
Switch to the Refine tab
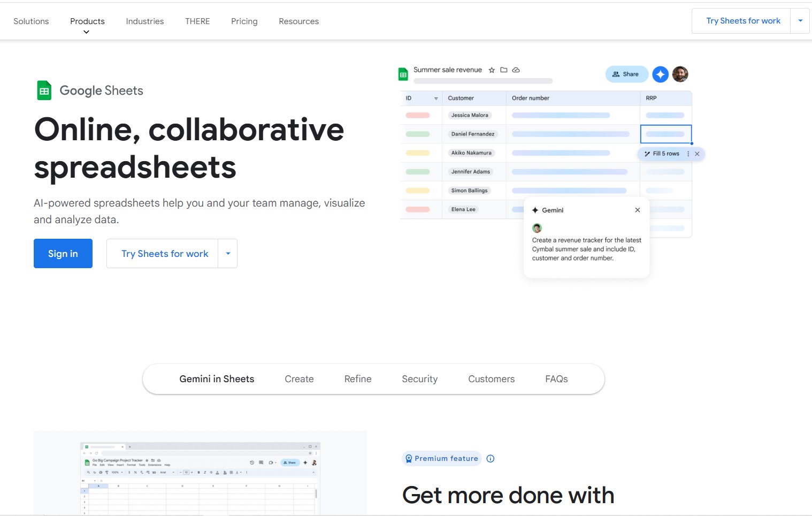click(358, 379)
